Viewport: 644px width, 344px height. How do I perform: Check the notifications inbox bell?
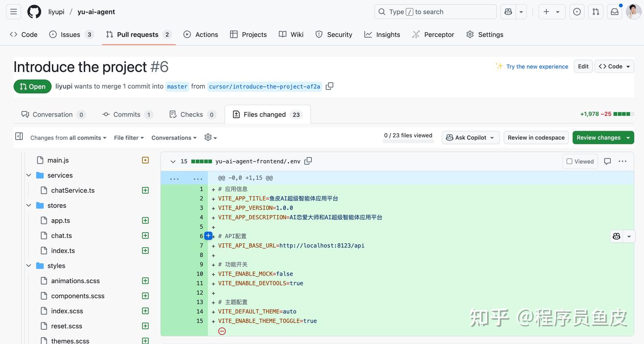point(614,11)
